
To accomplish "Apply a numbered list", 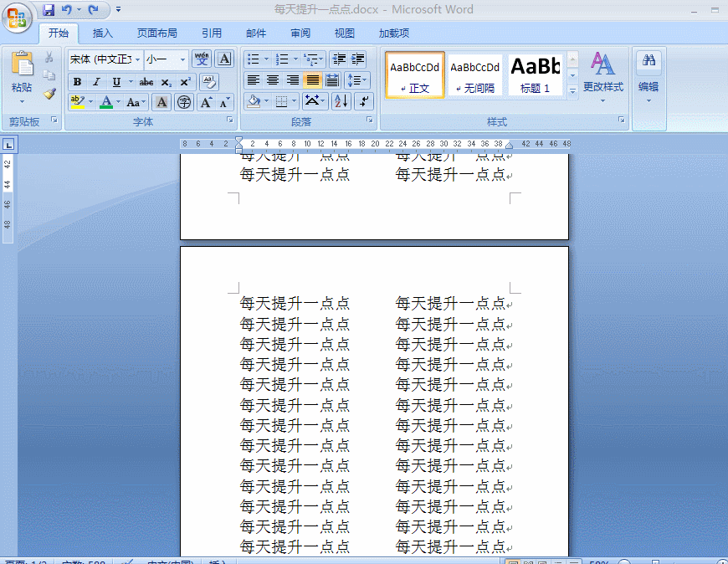I will click(x=282, y=59).
